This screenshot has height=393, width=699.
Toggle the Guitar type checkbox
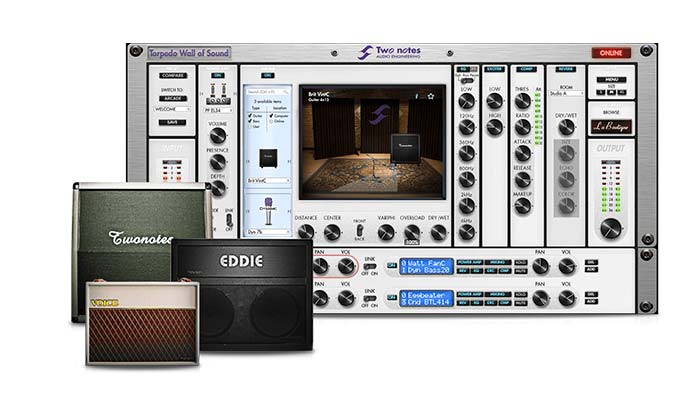250,115
